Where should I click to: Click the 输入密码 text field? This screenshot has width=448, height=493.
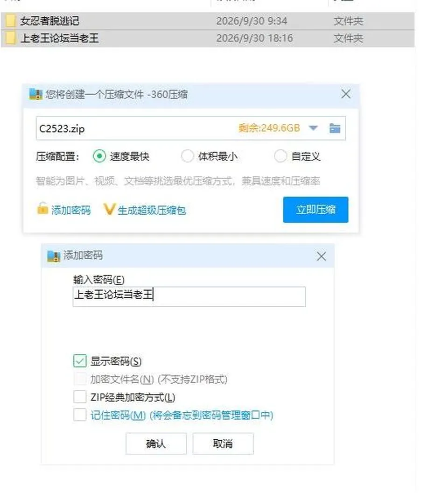pyautogui.click(x=189, y=296)
